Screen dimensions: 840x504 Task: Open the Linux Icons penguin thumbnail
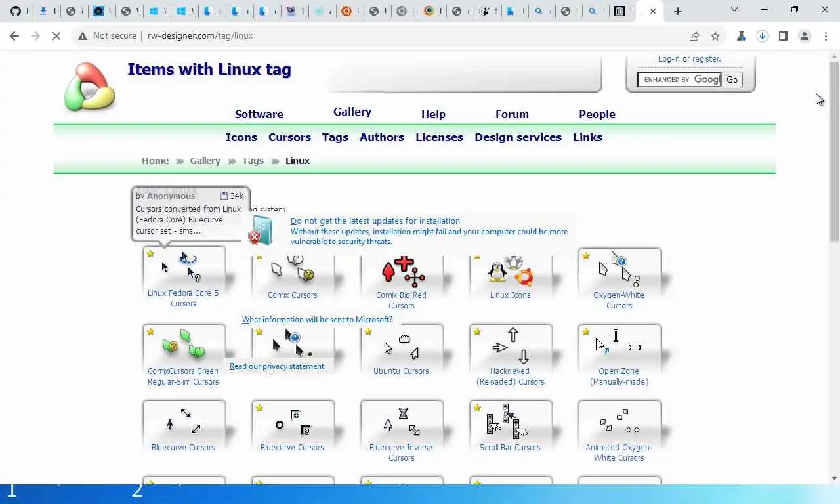511,270
